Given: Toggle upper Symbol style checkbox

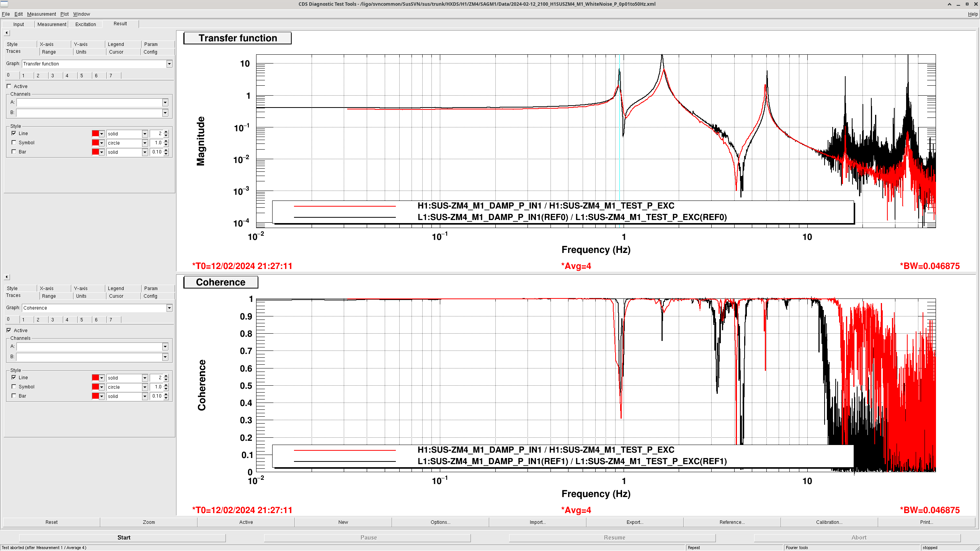Looking at the screenshot, I should 14,143.
